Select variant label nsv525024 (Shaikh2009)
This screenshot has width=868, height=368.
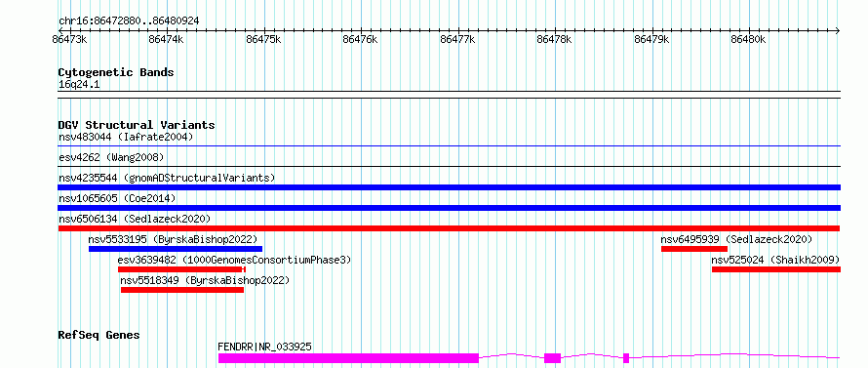[775, 260]
